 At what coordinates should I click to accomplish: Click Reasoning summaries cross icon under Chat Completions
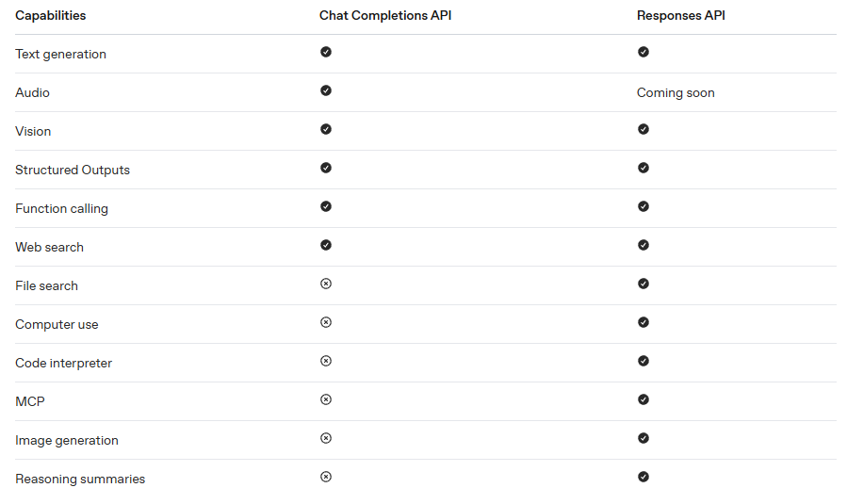[326, 477]
